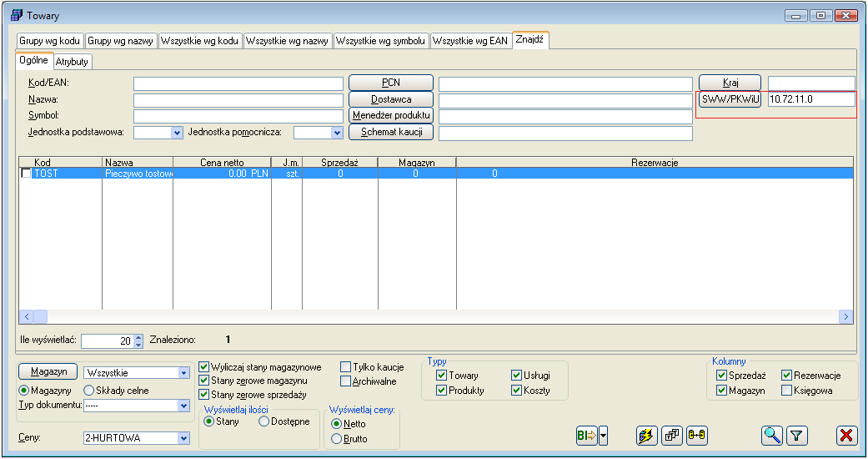Open the Atrybuty sub-tab

[x=72, y=62]
